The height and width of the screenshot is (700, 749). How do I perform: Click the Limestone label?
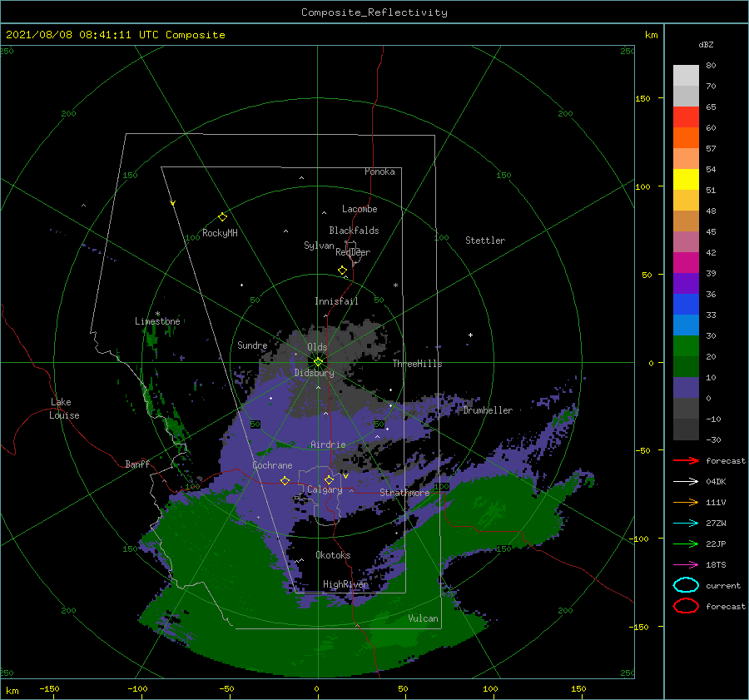click(x=157, y=321)
